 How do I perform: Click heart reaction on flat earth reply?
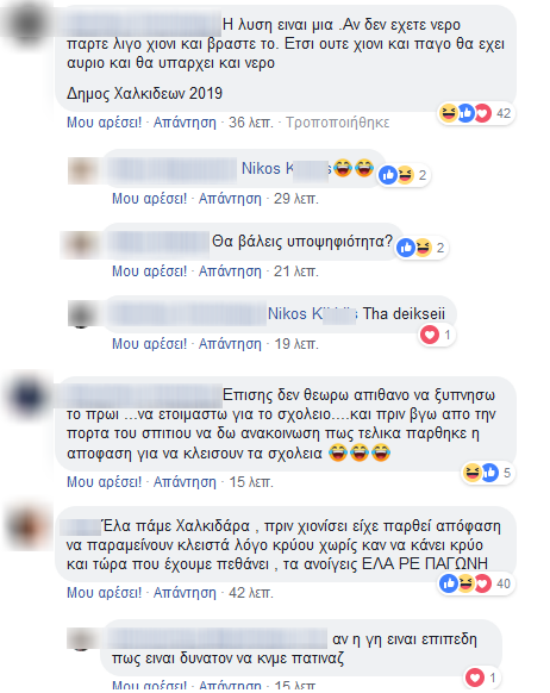pyautogui.click(x=482, y=677)
